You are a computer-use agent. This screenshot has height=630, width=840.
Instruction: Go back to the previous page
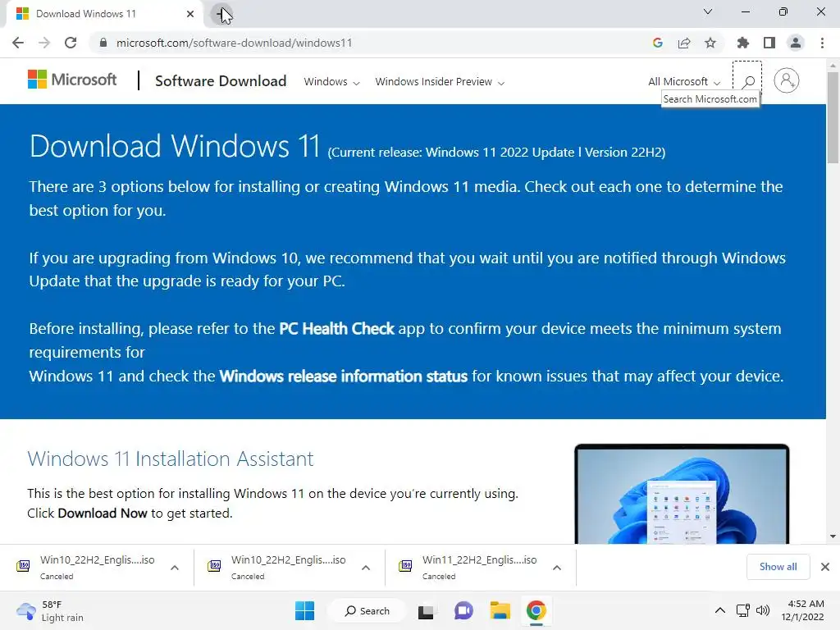[x=18, y=43]
